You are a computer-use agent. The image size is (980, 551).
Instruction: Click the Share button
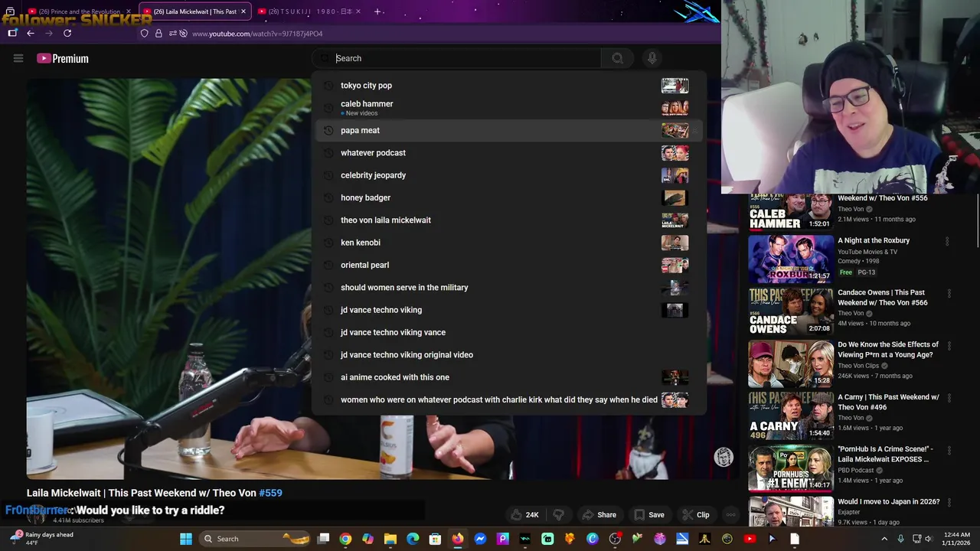[599, 515]
